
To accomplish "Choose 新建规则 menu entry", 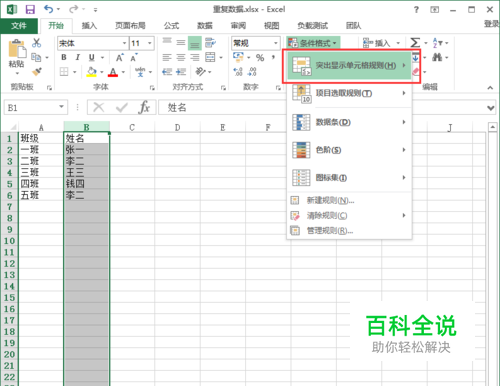I will click(349, 200).
